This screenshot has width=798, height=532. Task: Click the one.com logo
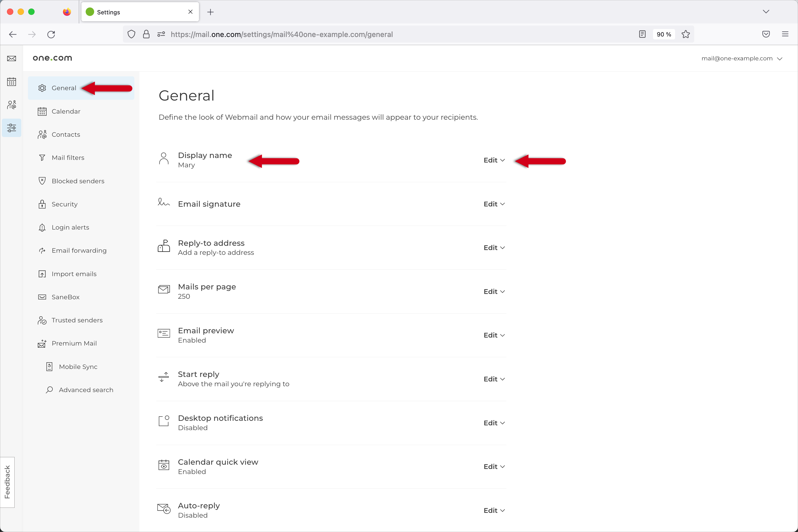[52, 58]
